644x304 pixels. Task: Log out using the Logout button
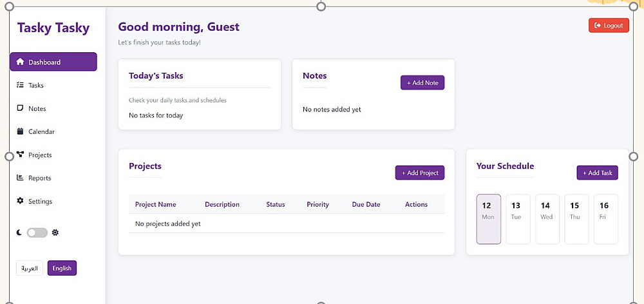click(x=609, y=25)
